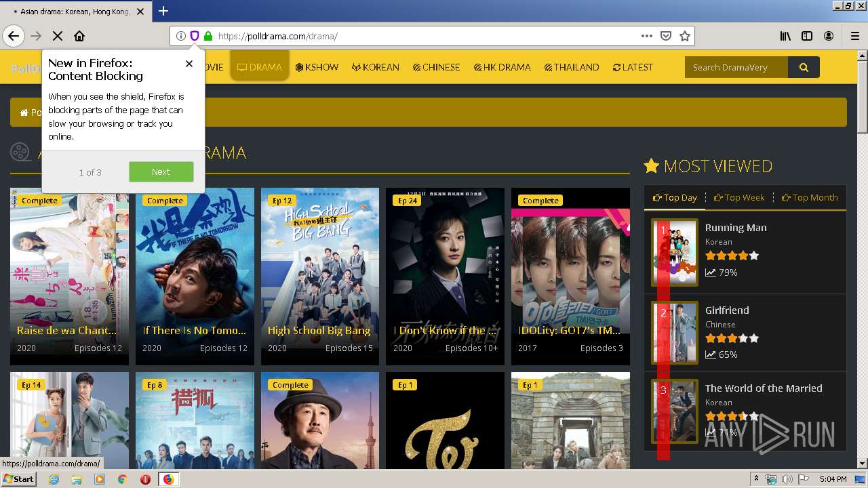
Task: Show site information icon in address bar
Action: click(x=181, y=36)
